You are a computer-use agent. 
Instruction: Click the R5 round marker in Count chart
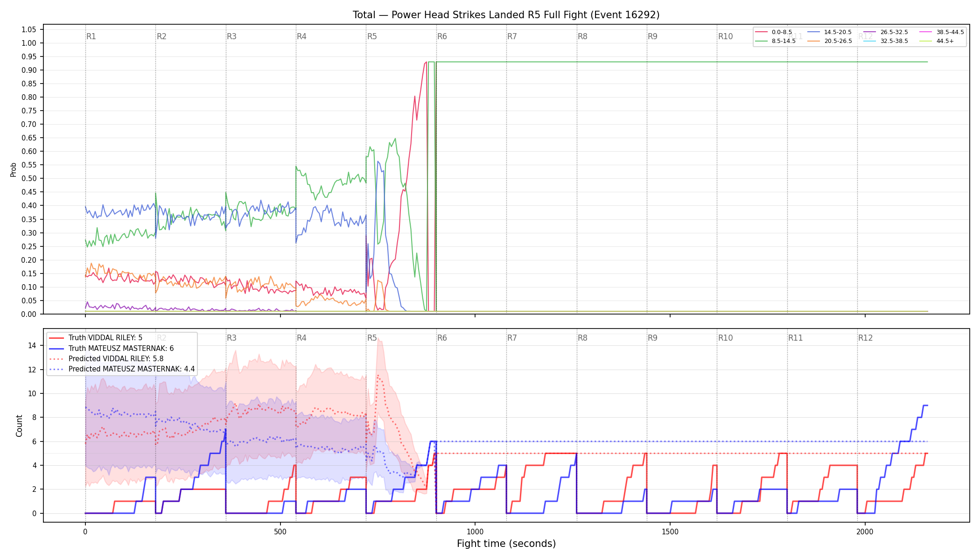coord(372,338)
